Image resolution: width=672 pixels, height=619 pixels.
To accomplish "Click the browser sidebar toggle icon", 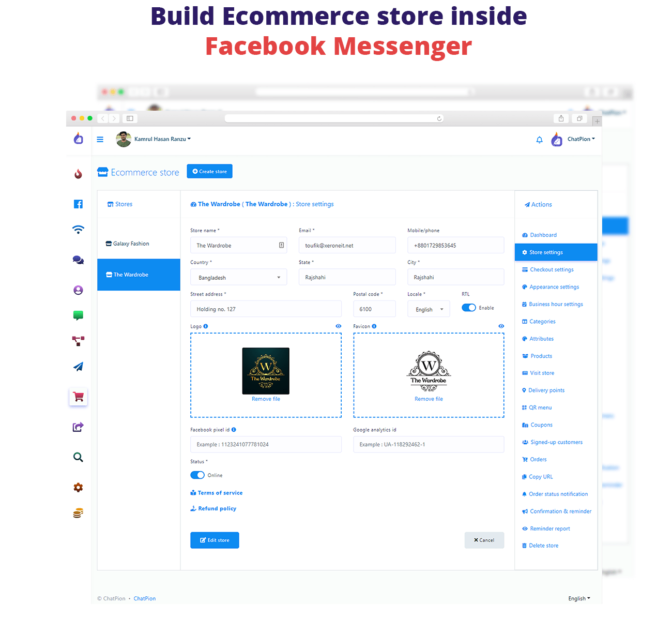I will 130,118.
